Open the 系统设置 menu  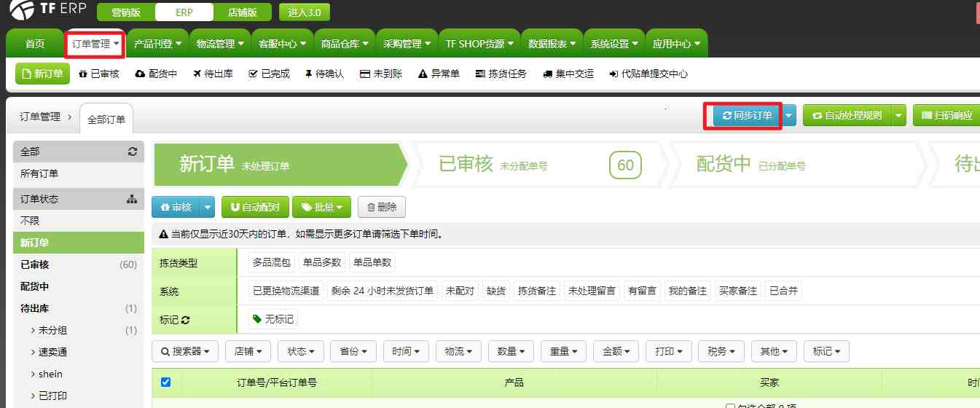614,44
